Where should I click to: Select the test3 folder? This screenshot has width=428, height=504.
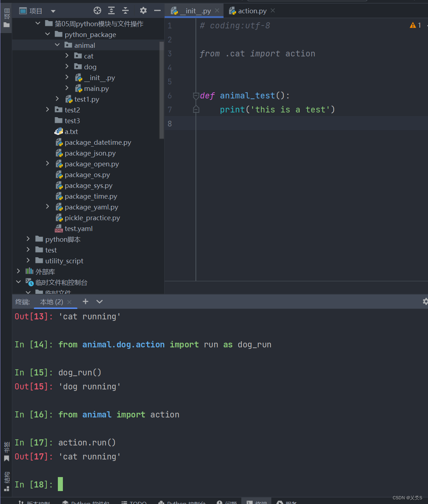72,121
